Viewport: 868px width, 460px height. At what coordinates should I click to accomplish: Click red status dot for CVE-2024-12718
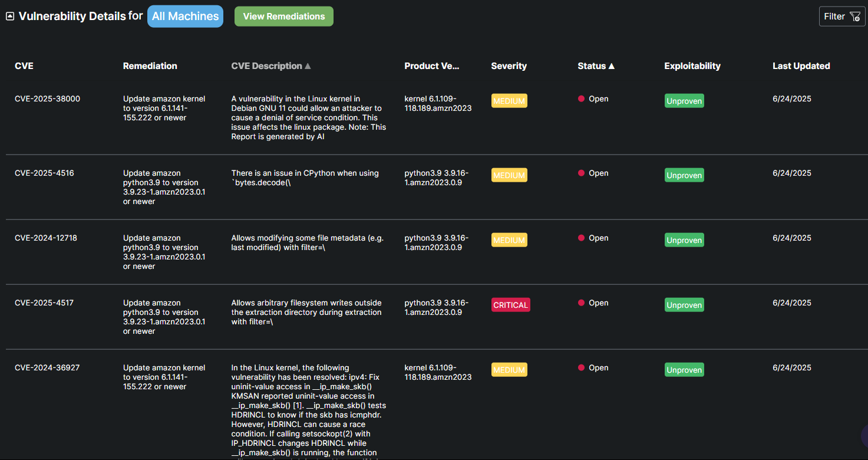(x=582, y=238)
